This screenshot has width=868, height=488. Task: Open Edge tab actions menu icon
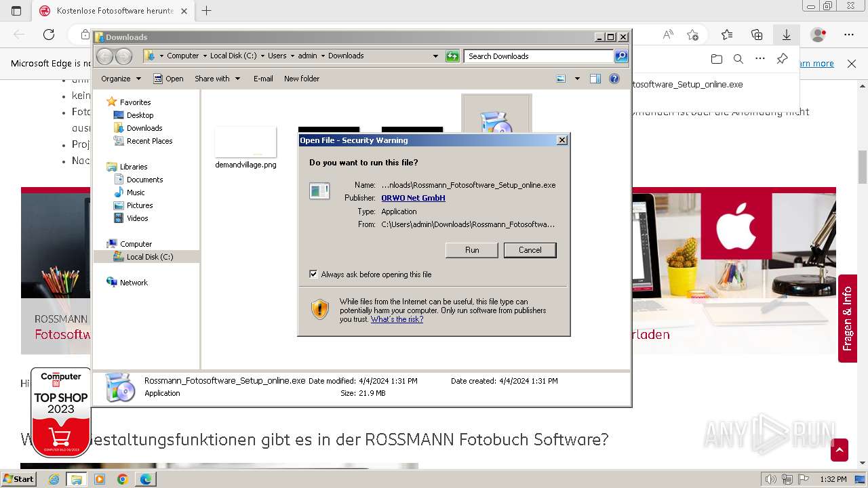click(x=16, y=11)
